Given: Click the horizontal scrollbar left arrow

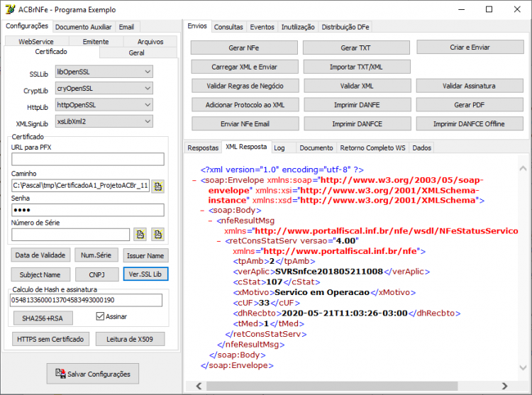Looking at the screenshot, I should 199,386.
